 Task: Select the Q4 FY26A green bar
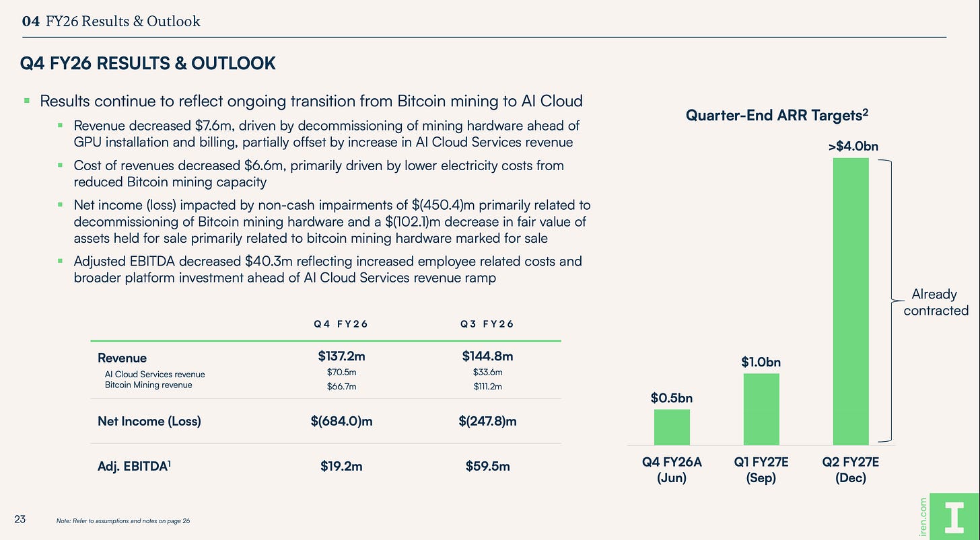672,427
